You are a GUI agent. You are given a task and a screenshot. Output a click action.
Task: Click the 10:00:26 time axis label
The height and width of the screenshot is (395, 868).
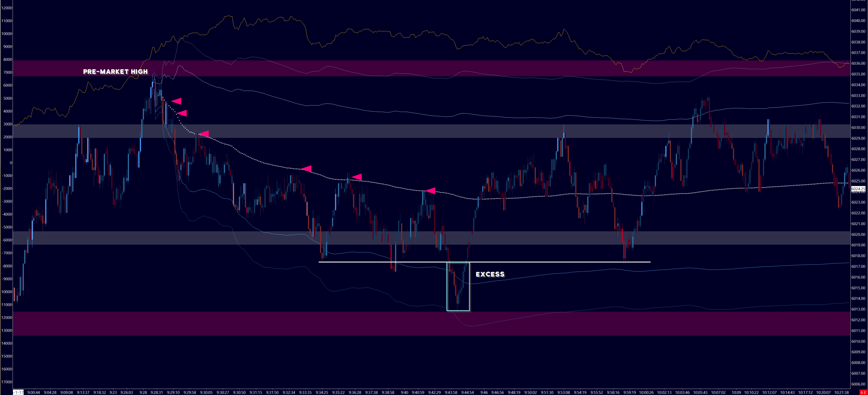[x=646, y=392]
